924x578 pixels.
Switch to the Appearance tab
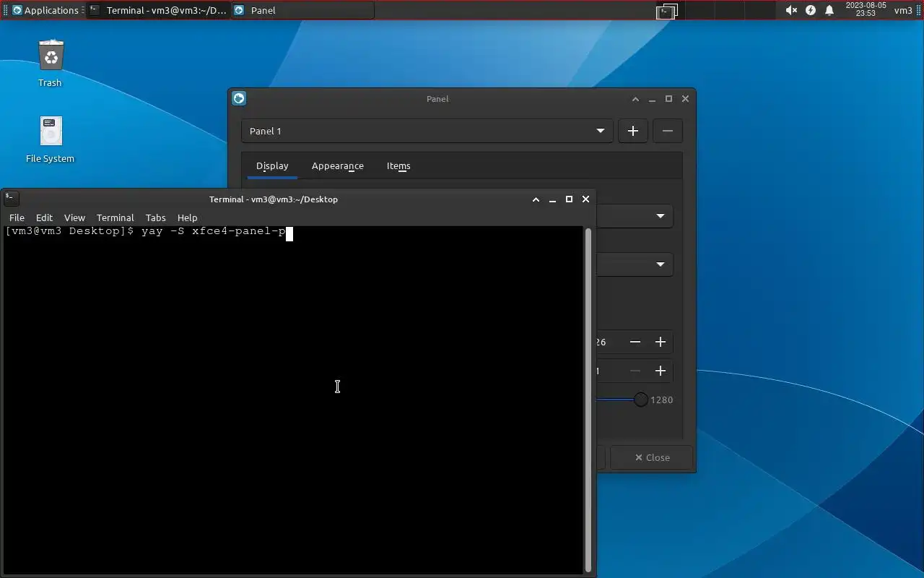pyautogui.click(x=338, y=166)
